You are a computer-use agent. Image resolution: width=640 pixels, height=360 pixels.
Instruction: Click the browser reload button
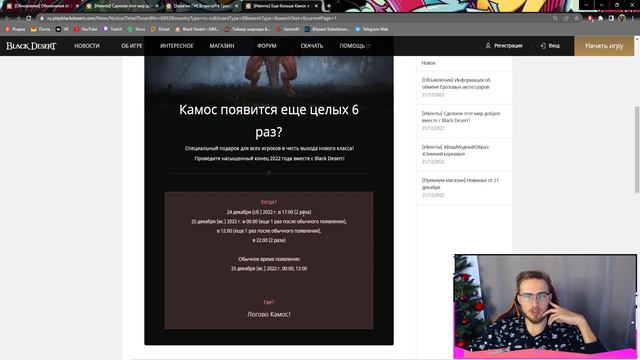(x=29, y=18)
